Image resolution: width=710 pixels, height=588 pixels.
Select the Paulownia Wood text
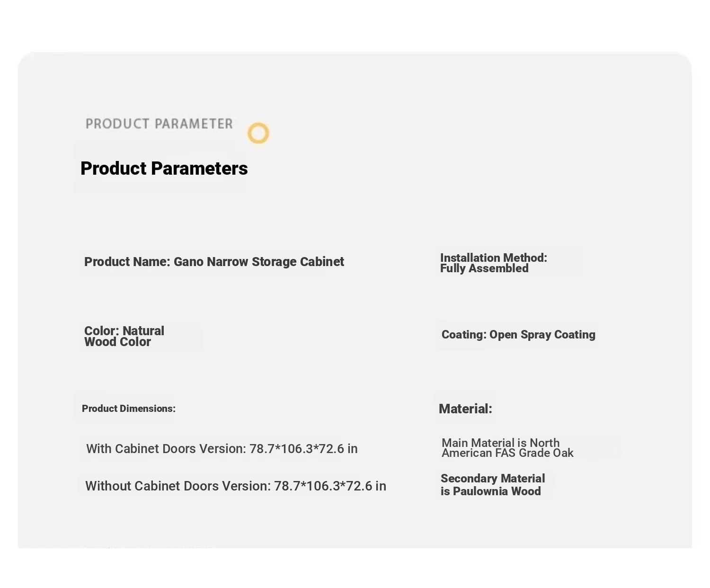[x=497, y=491]
